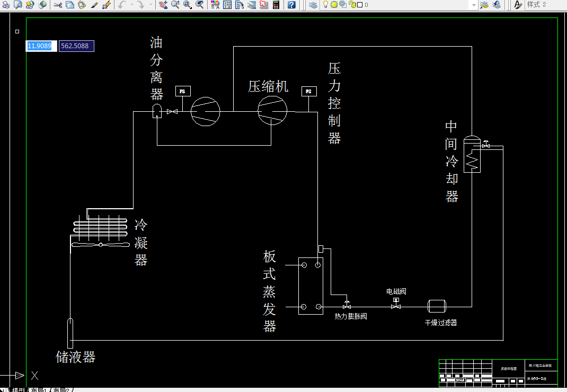Copy objects to clipboard
Screen dimensions: 567x392
[x=70, y=5]
